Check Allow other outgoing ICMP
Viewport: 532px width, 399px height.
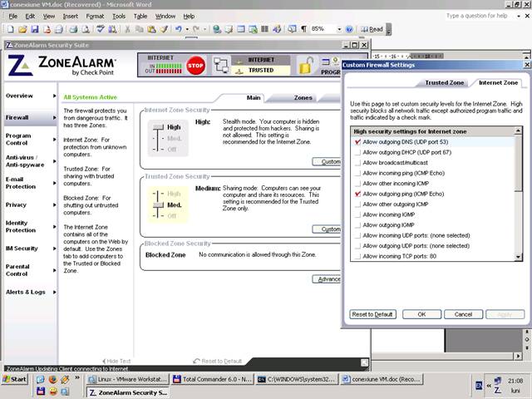[357, 204]
